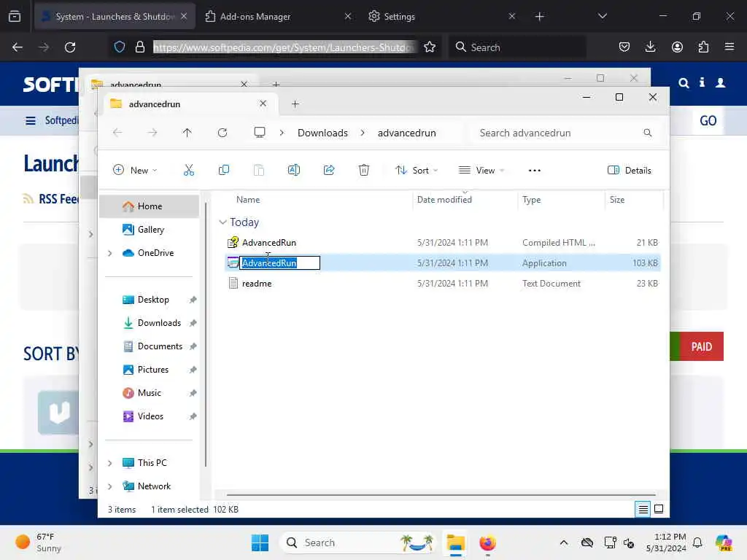Click the Delete trash icon in Explorer

coord(364,170)
